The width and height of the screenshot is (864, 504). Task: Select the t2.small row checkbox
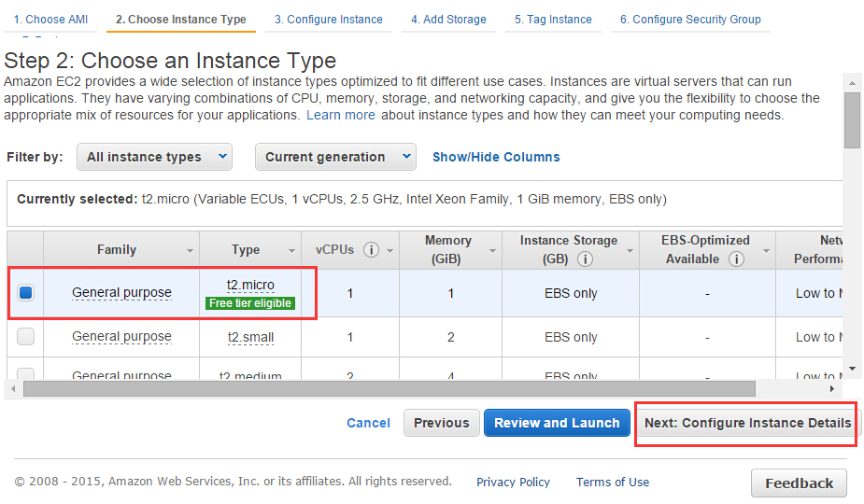click(25, 337)
